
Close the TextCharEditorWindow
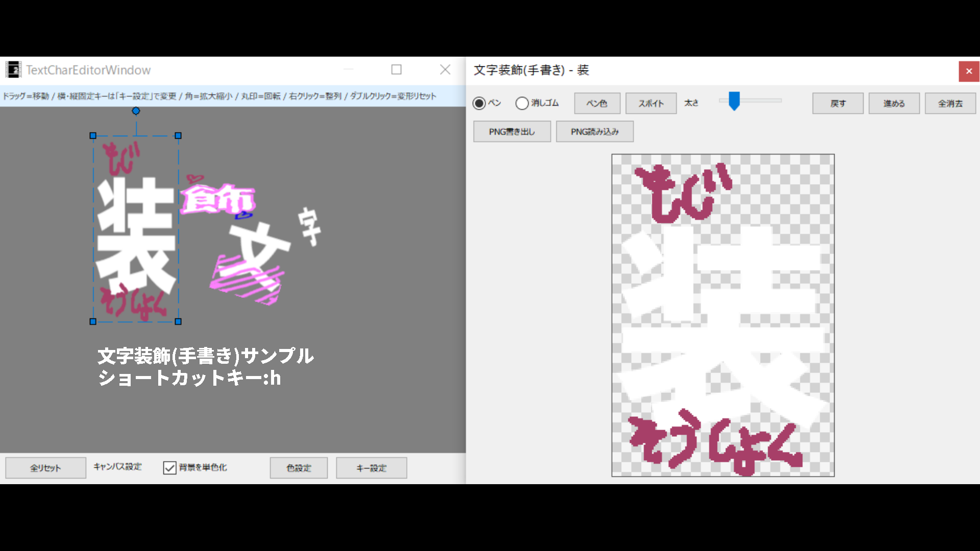tap(445, 70)
